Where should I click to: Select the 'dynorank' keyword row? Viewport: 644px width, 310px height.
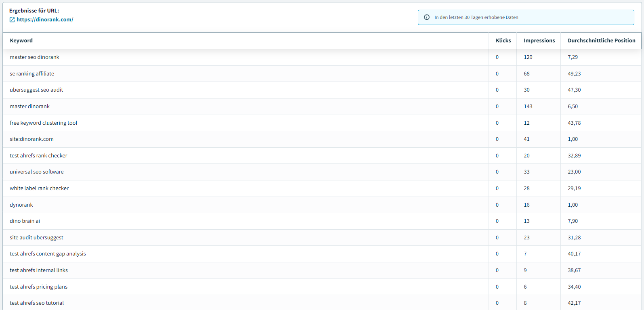pyautogui.click(x=21, y=205)
